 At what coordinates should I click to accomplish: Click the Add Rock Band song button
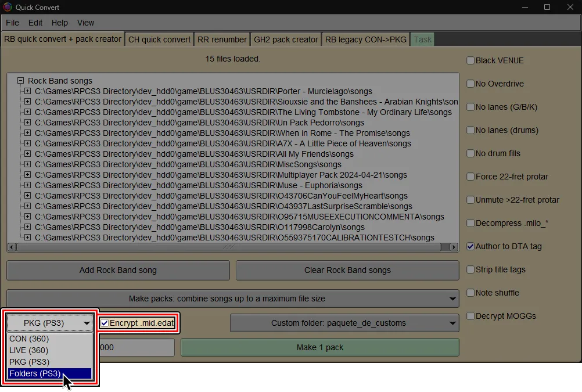click(x=117, y=270)
